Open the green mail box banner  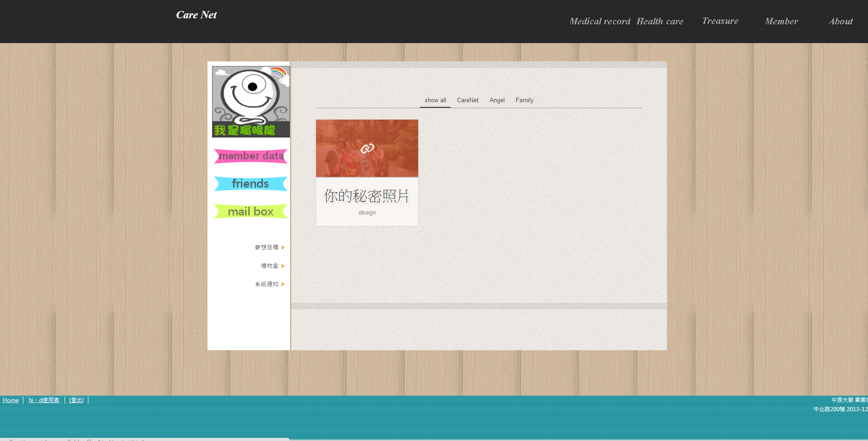(251, 211)
